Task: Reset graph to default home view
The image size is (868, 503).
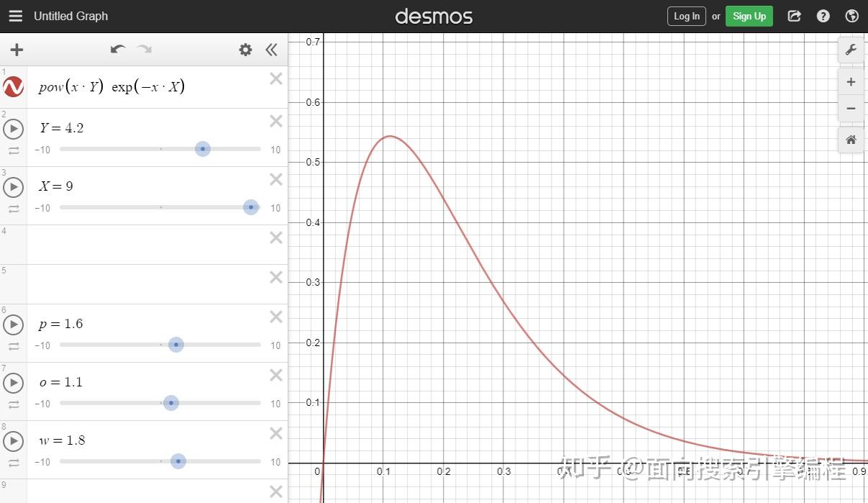Action: (x=851, y=140)
